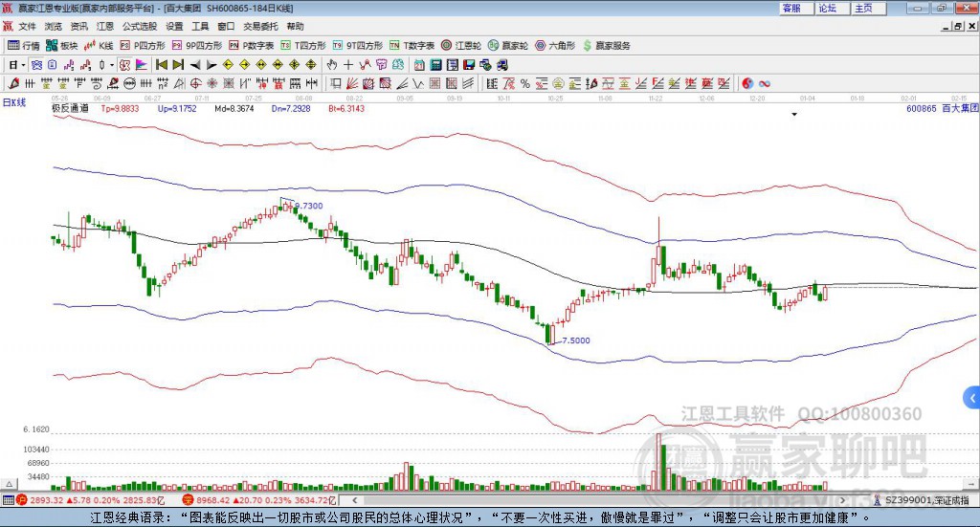980x527 pixels.
Task: Click the 8968.42 index status entry
Action: (259, 500)
